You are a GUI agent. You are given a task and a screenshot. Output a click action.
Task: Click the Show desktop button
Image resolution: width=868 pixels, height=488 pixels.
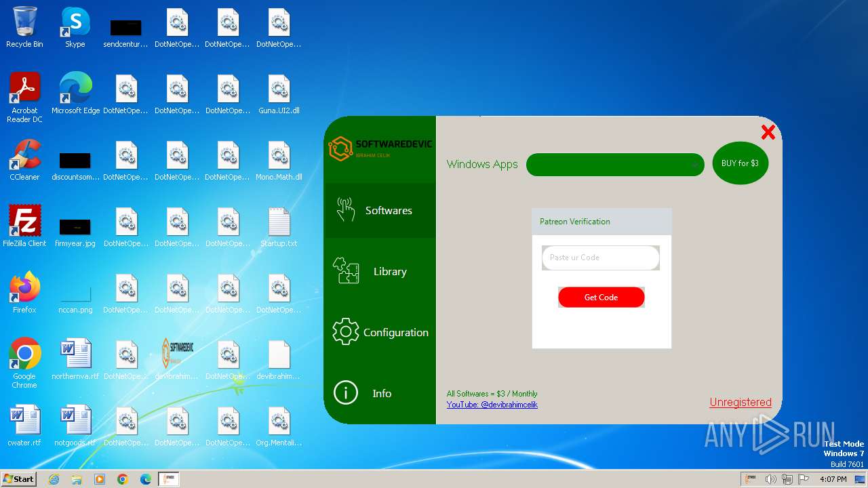861,479
